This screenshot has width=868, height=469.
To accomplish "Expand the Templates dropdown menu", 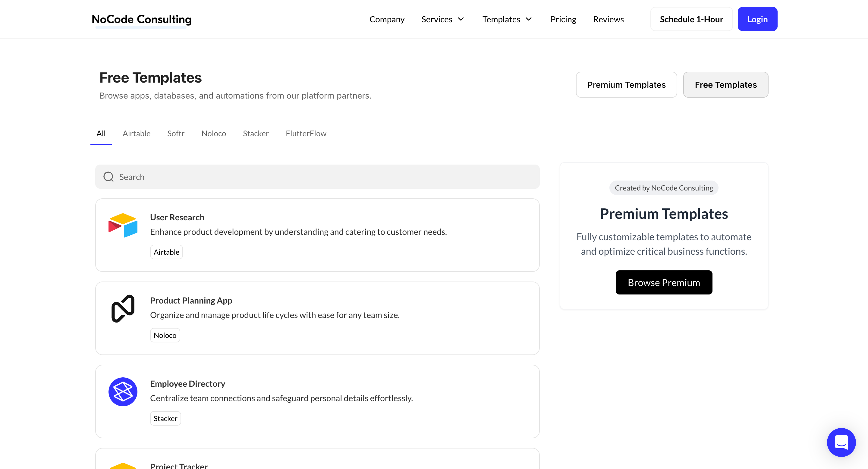I will pos(507,20).
